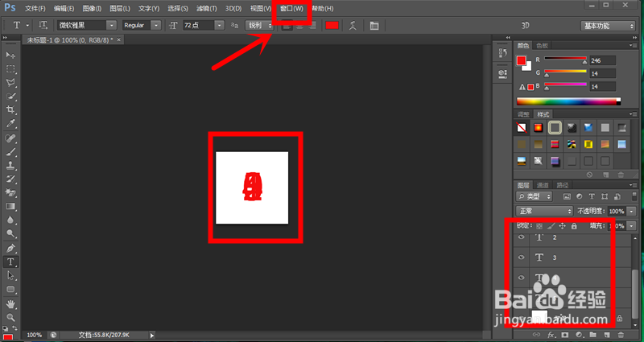Toggle lock position for the layer
Screen dimensions: 644x342
click(x=562, y=226)
